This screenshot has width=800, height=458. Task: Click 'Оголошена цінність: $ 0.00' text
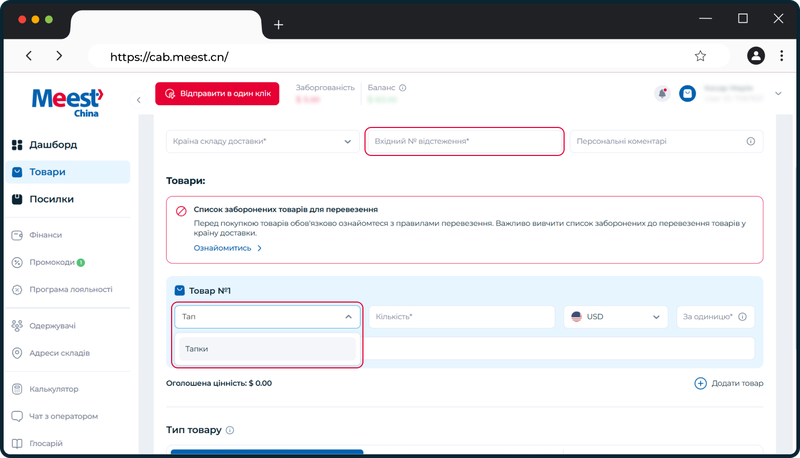(x=219, y=383)
